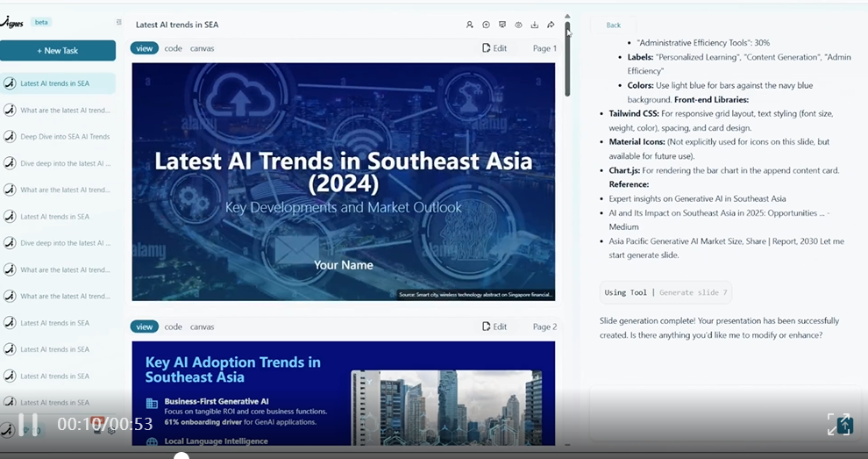Click the Tailwind CSS bullet text
This screenshot has height=459, width=868.
pyautogui.click(x=721, y=120)
